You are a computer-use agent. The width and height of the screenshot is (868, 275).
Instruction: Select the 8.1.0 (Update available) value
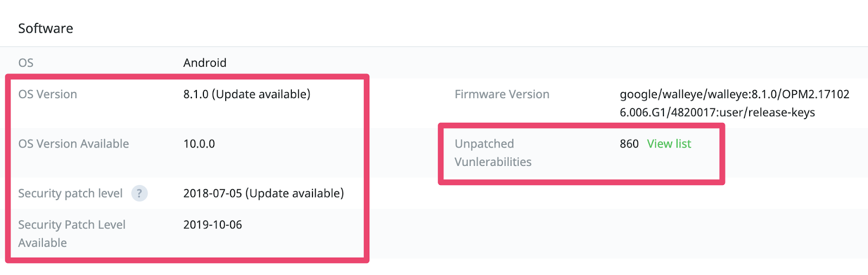click(x=247, y=94)
